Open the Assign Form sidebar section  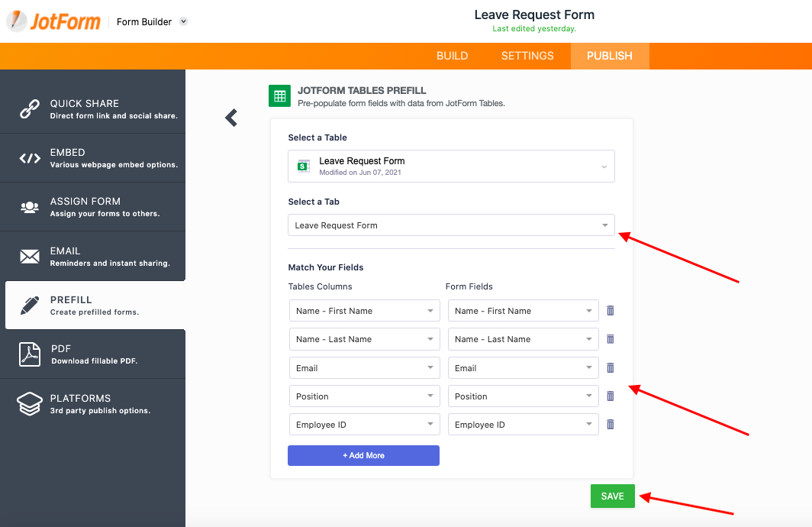pyautogui.click(x=92, y=207)
